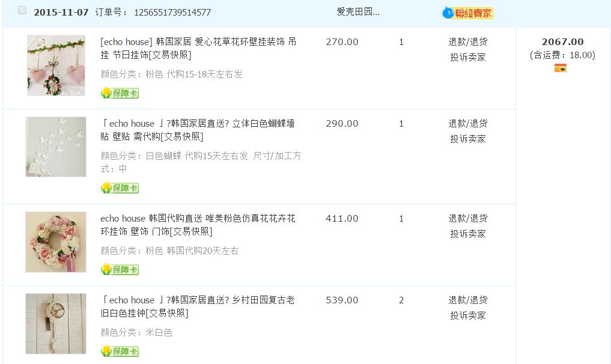The width and height of the screenshot is (611, 364).
Task: Click the credit card payment icon under total
Action: pyautogui.click(x=561, y=68)
